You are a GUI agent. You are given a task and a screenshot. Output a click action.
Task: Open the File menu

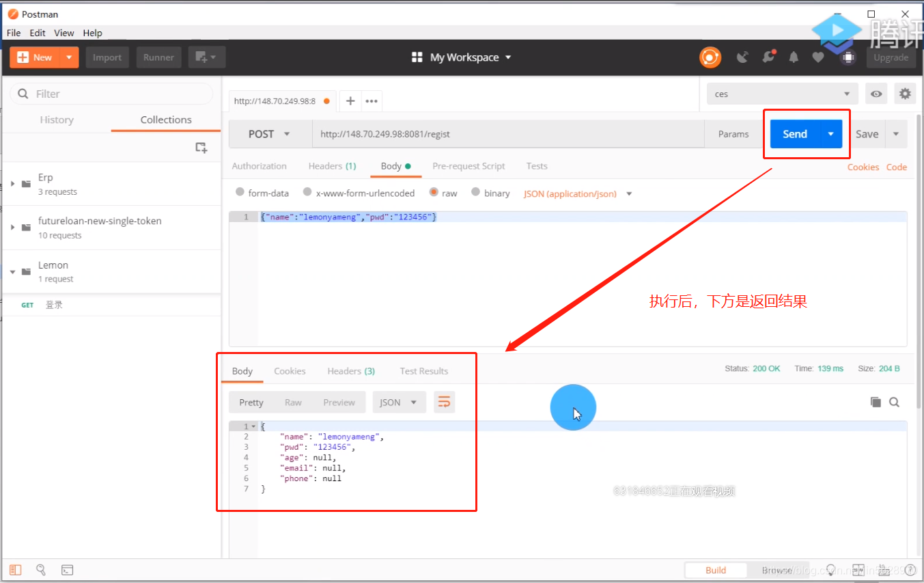[x=14, y=33]
